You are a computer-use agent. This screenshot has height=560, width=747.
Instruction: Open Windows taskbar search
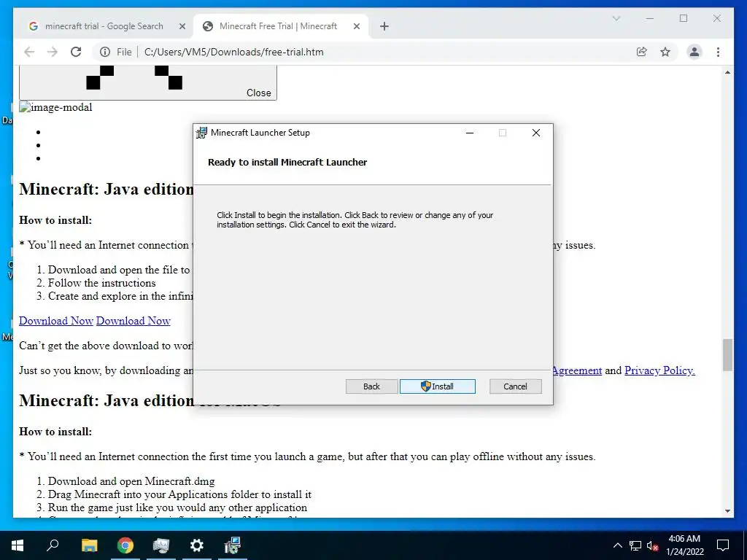pos(53,545)
